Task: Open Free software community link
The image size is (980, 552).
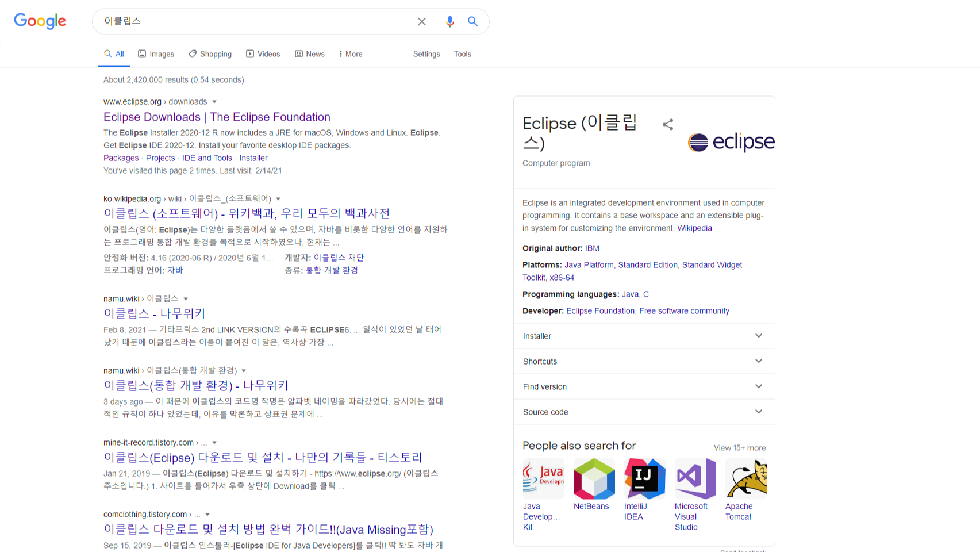Action: point(684,311)
